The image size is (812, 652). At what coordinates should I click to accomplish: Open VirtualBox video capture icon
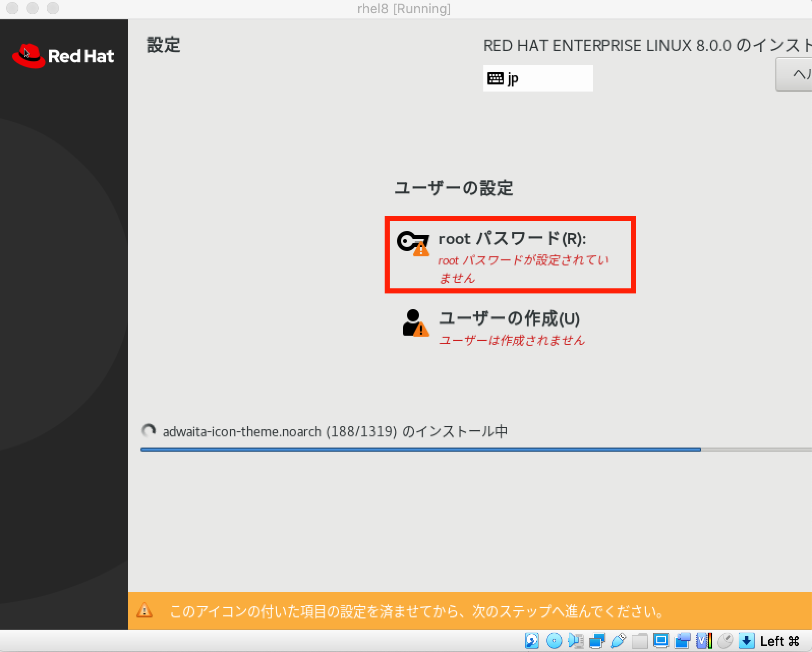click(x=682, y=641)
